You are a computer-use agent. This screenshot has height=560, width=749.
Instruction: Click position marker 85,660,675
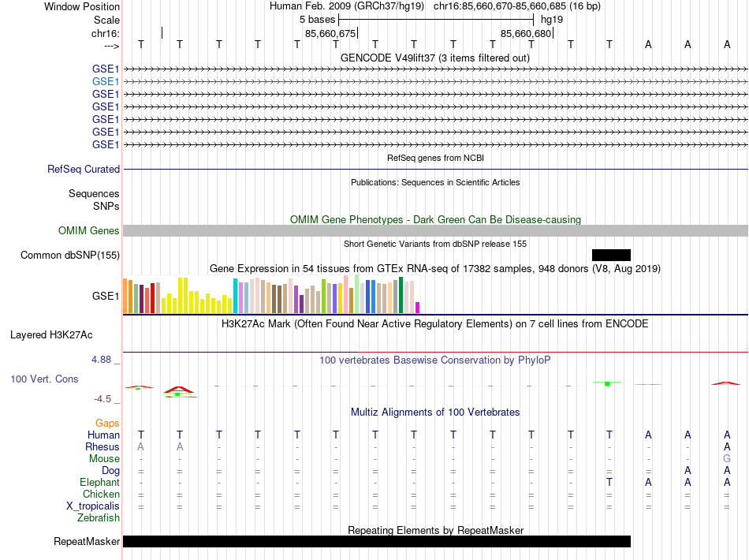pos(330,33)
